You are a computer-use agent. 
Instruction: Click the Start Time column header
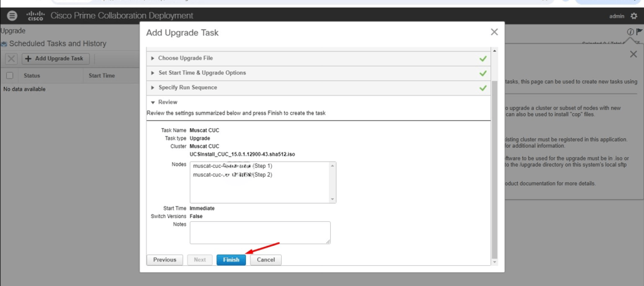tap(101, 75)
